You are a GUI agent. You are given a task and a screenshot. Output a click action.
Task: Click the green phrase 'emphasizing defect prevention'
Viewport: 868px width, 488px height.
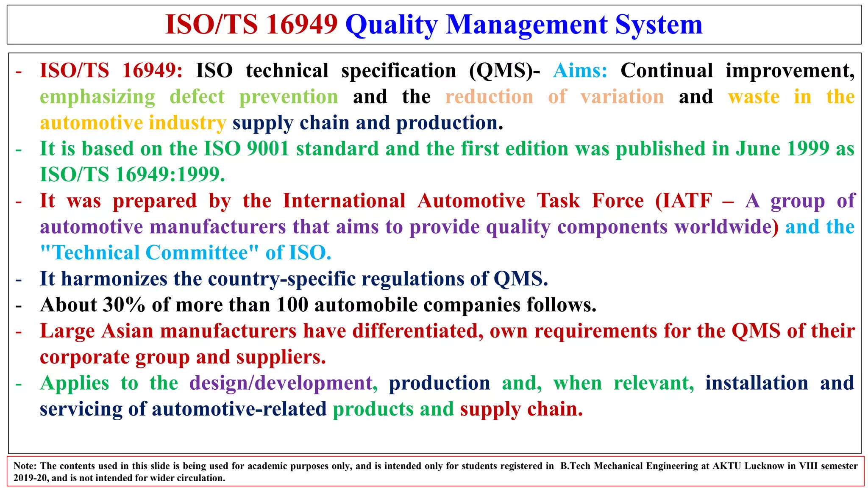coord(189,97)
